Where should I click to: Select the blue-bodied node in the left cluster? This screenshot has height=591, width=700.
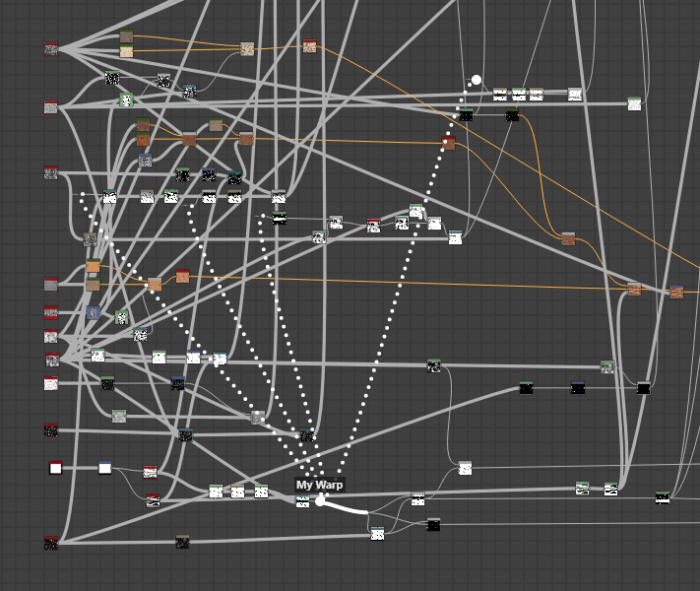coord(94,312)
